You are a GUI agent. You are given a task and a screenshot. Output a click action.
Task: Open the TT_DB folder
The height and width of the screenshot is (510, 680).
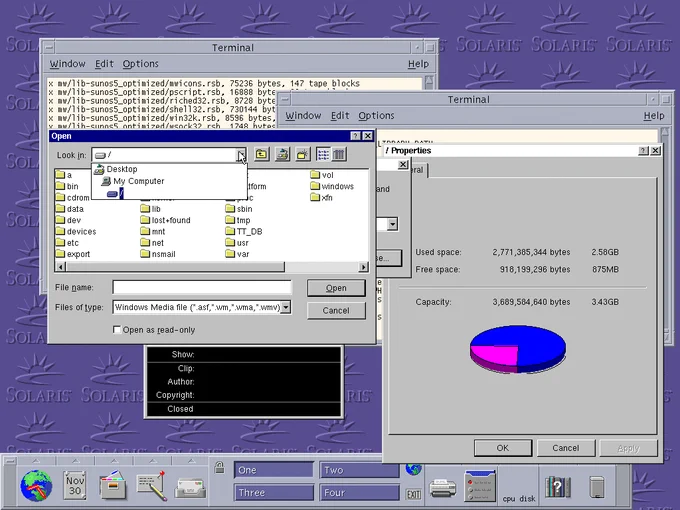(244, 232)
